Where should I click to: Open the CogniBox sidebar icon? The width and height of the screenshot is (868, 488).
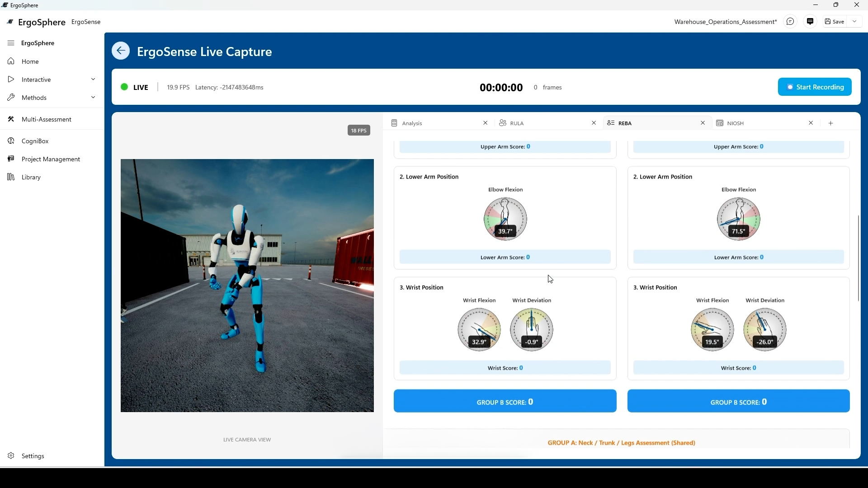click(11, 141)
